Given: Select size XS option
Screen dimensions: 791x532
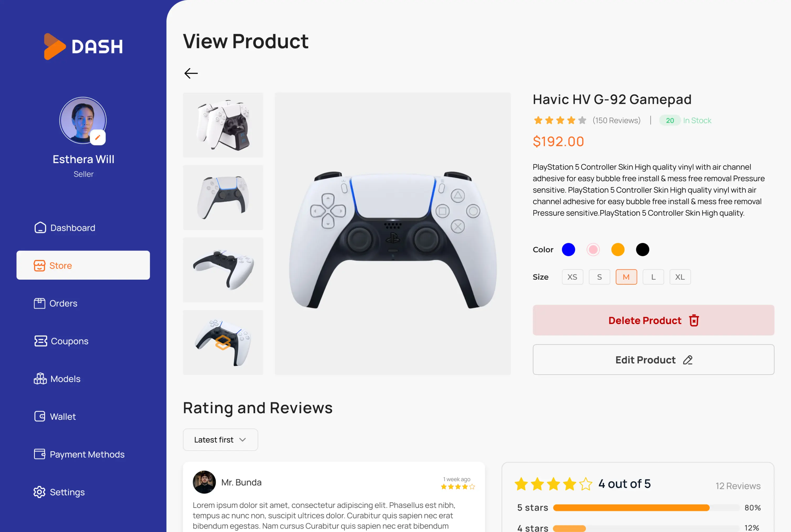Looking at the screenshot, I should point(572,277).
